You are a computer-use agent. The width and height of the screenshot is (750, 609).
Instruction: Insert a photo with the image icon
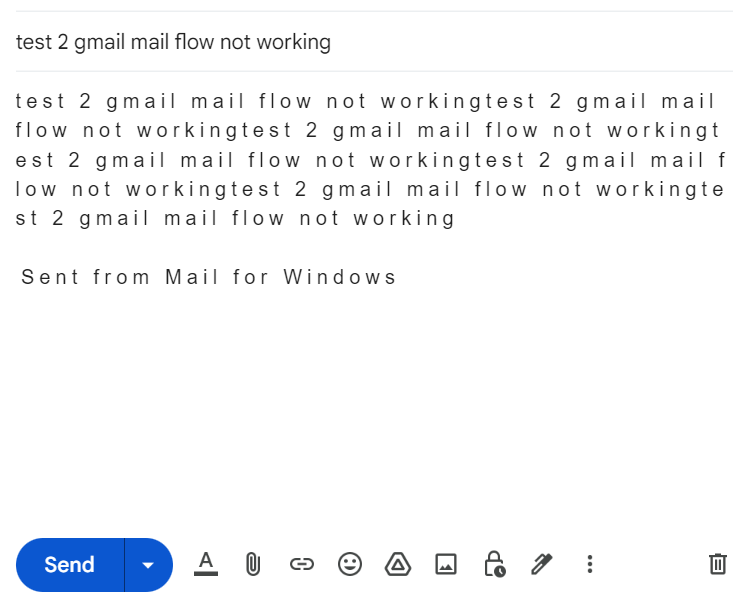click(x=446, y=564)
